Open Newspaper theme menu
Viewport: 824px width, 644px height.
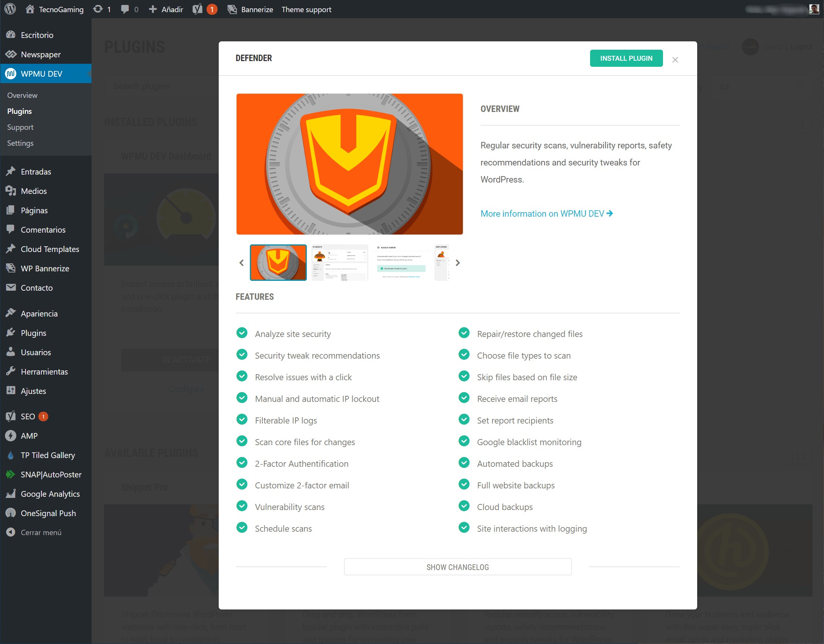(46, 54)
